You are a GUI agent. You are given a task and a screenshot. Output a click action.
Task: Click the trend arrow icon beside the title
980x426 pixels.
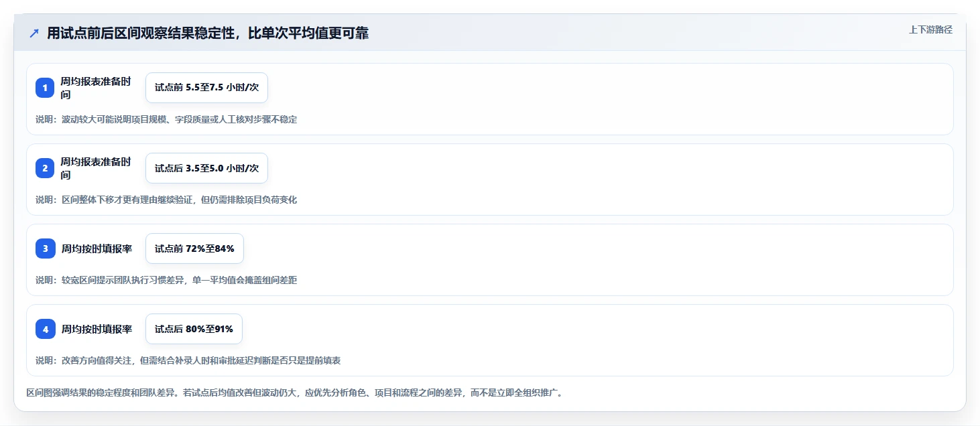pyautogui.click(x=34, y=33)
